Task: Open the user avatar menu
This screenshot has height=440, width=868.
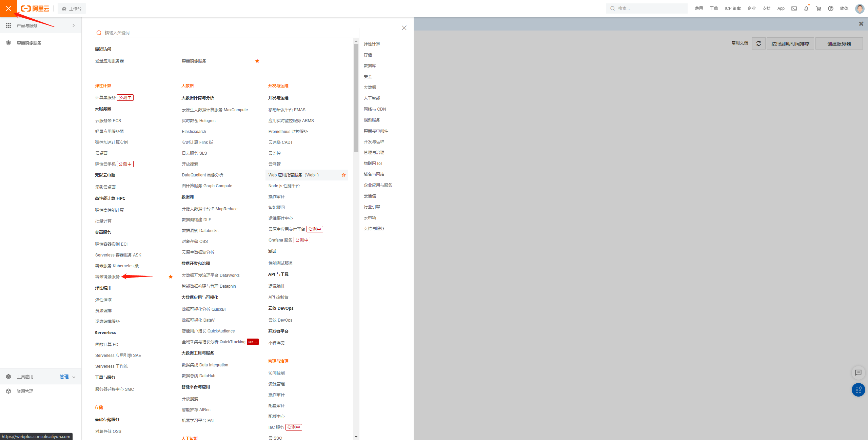Action: (x=860, y=8)
